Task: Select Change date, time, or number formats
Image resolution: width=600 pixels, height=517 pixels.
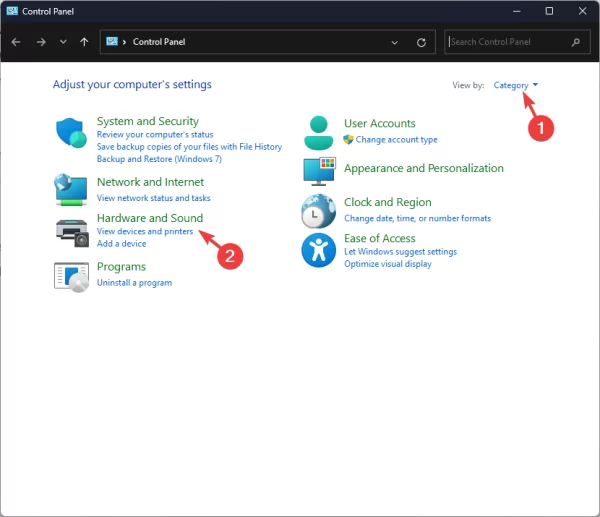Action: click(417, 218)
